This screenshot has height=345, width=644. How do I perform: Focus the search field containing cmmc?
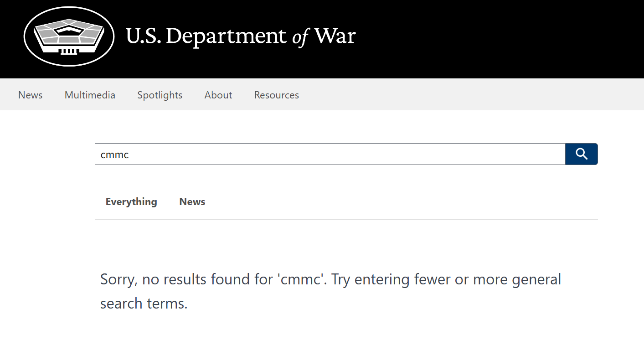pyautogui.click(x=330, y=154)
